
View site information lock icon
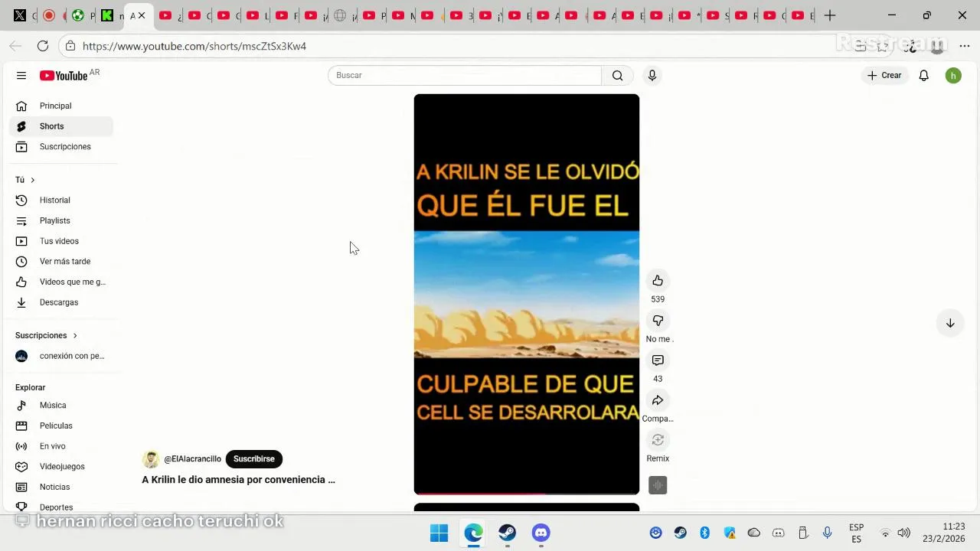coord(70,46)
